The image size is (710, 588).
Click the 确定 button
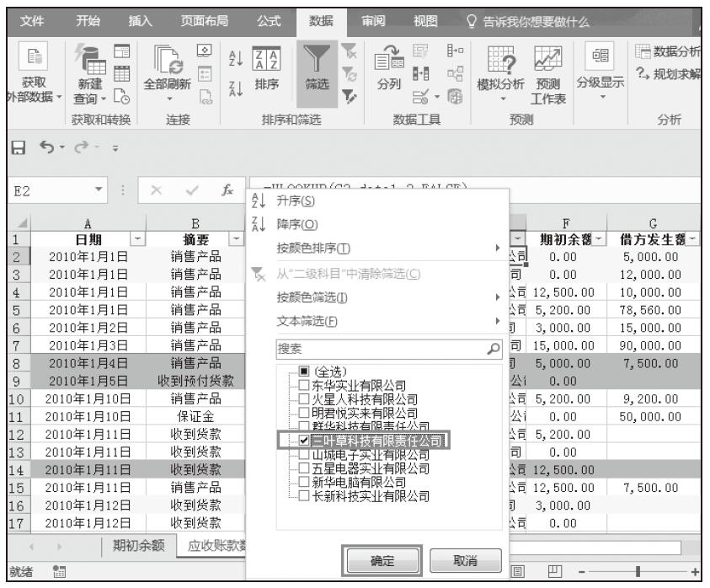coord(379,559)
